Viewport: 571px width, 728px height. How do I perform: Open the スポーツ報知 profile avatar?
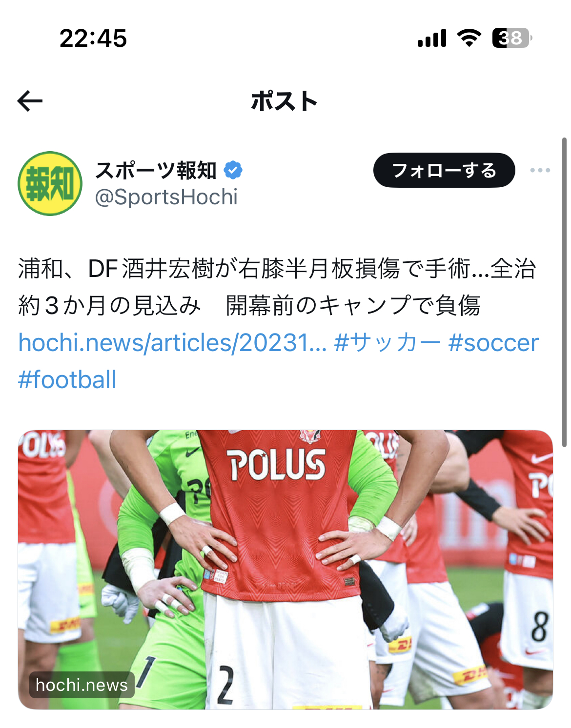pos(50,183)
